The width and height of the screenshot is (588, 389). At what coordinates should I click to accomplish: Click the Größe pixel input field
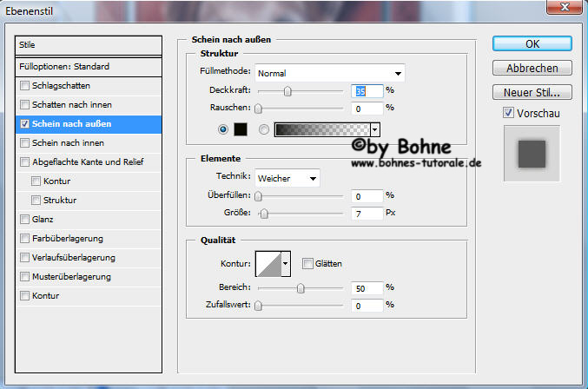tap(367, 213)
